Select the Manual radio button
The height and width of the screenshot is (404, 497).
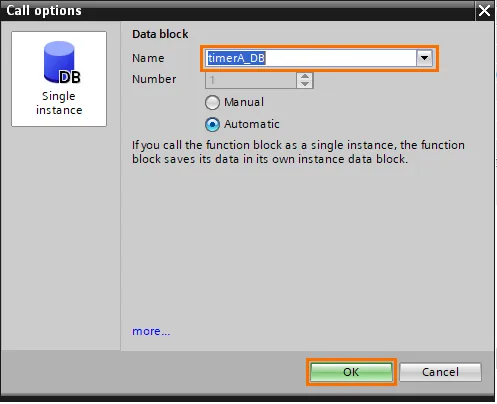pos(212,102)
